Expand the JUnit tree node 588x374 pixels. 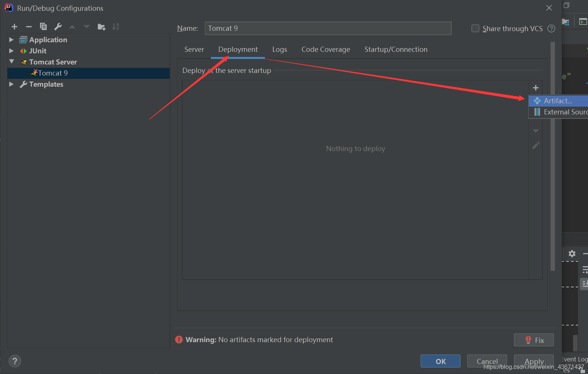click(x=11, y=51)
